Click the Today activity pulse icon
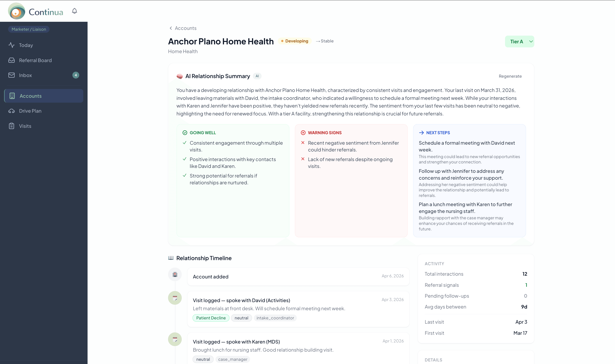Viewport: 615px width, 364px height. click(12, 45)
